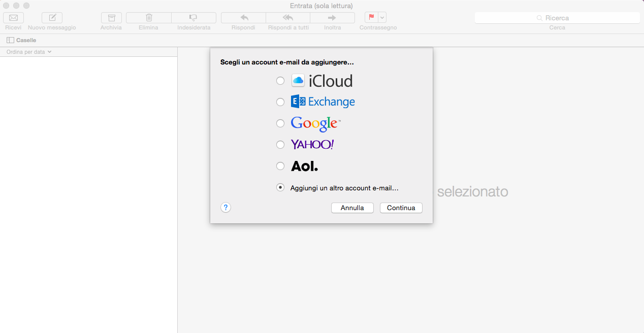Click the Aggiungi un altro account e-mail label
The image size is (644, 333).
pos(344,188)
